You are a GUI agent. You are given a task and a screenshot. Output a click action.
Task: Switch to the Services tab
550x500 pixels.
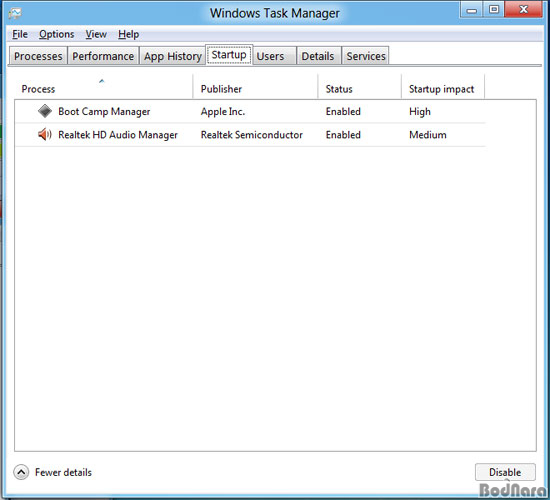(365, 56)
